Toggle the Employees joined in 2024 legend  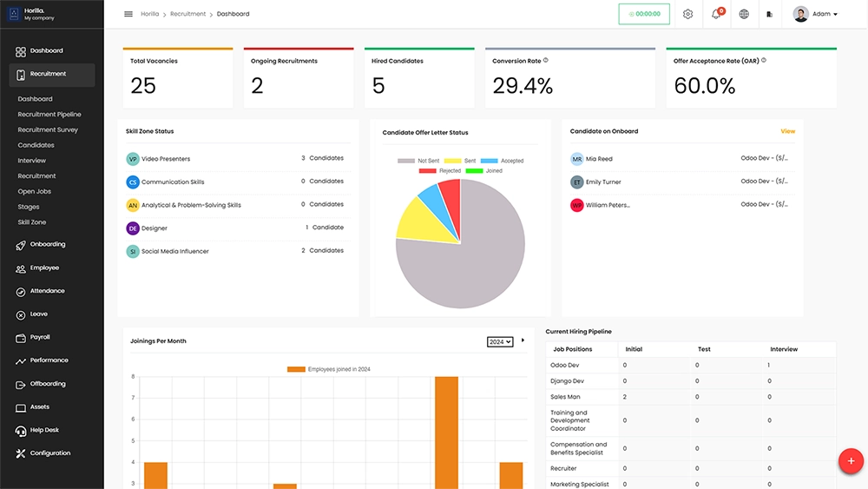328,369
